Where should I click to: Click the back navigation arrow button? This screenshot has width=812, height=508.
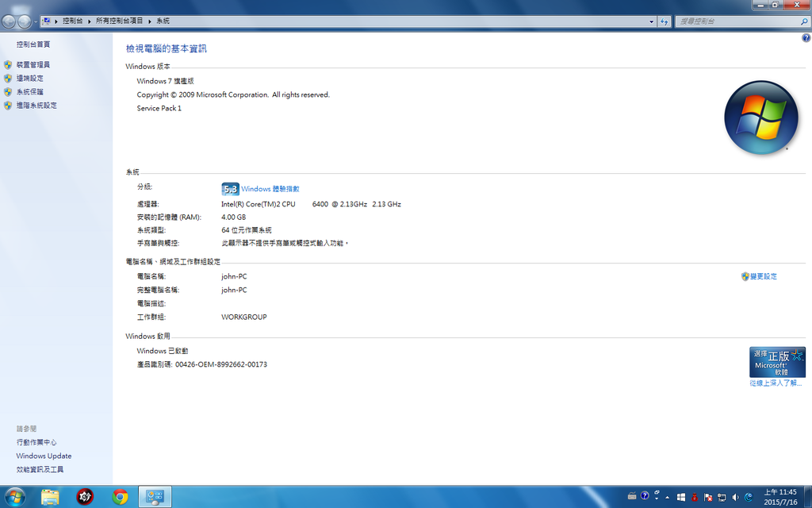[x=10, y=21]
